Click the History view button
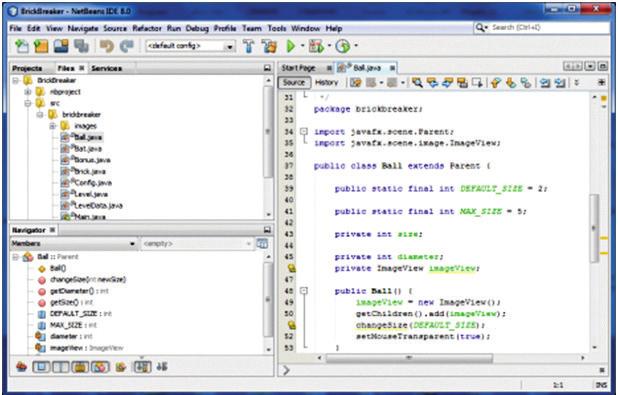 (x=327, y=82)
